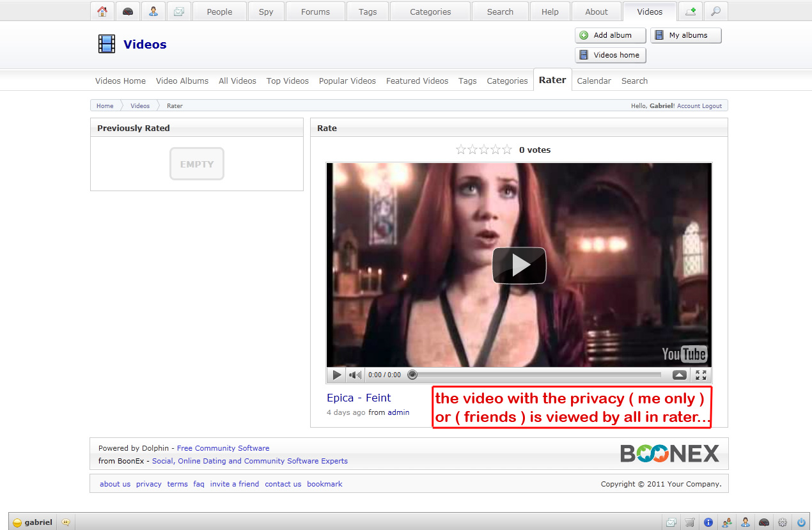The height and width of the screenshot is (530, 812).
Task: Click the power logout icon in bottom toolbar
Action: [800, 522]
